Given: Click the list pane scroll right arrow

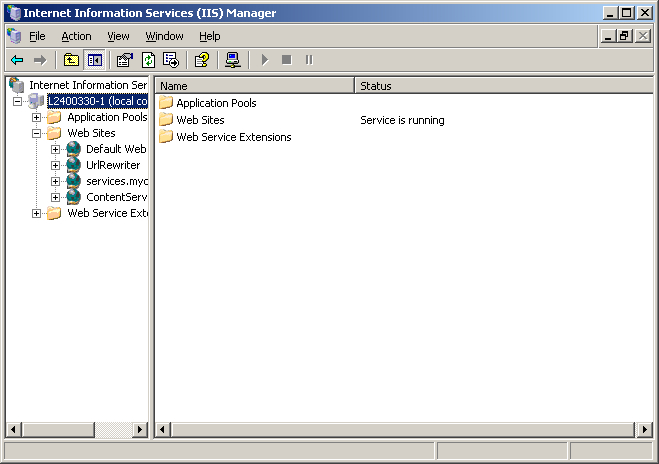Looking at the screenshot, I should (645, 430).
